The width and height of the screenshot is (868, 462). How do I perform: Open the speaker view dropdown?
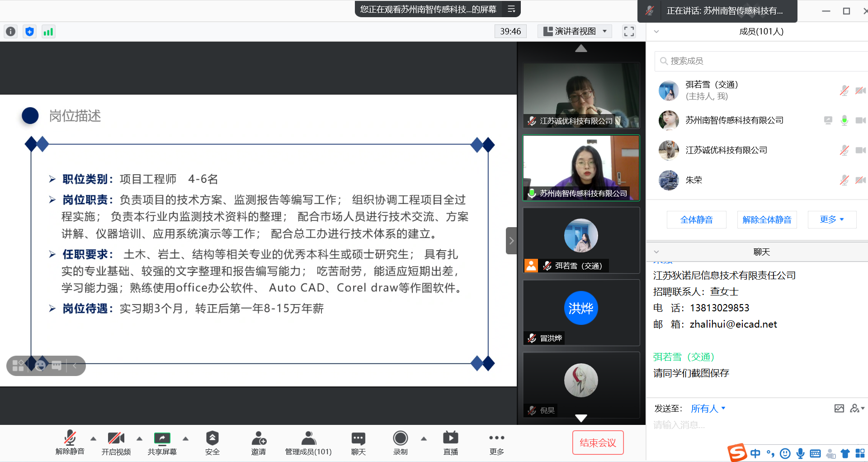[x=575, y=31]
